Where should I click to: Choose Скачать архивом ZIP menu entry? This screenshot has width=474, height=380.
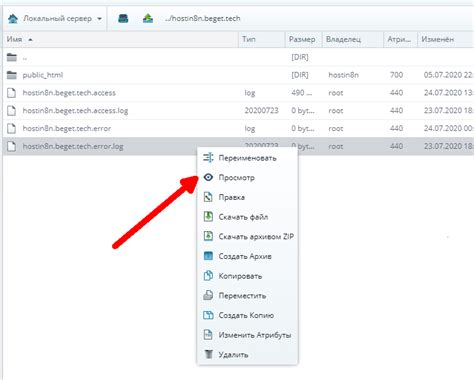247,237
